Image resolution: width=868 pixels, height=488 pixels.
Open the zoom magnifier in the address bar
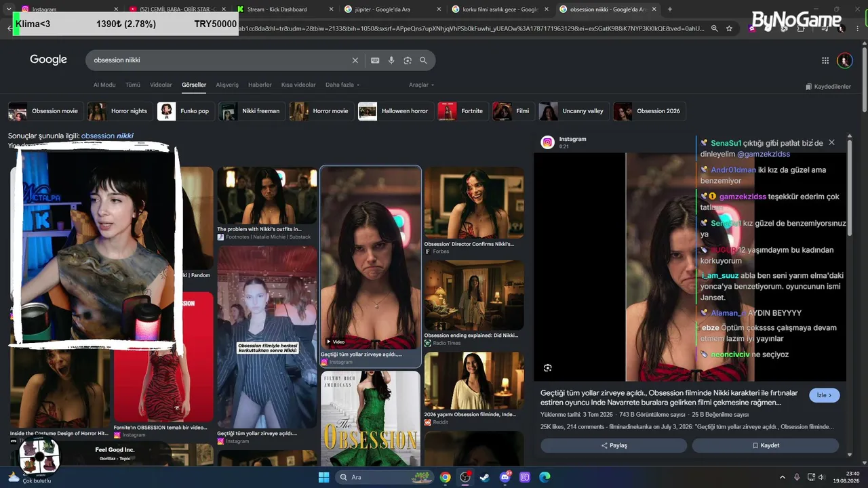(x=714, y=28)
